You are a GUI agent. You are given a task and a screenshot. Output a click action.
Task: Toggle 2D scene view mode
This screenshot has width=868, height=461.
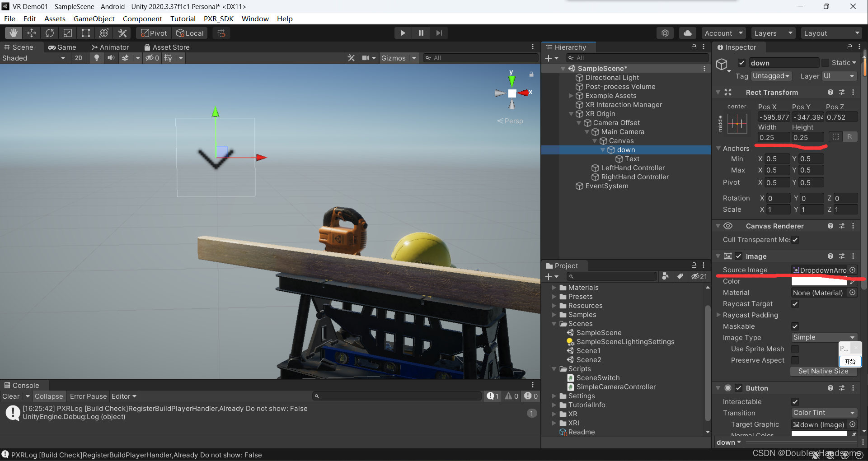click(79, 58)
